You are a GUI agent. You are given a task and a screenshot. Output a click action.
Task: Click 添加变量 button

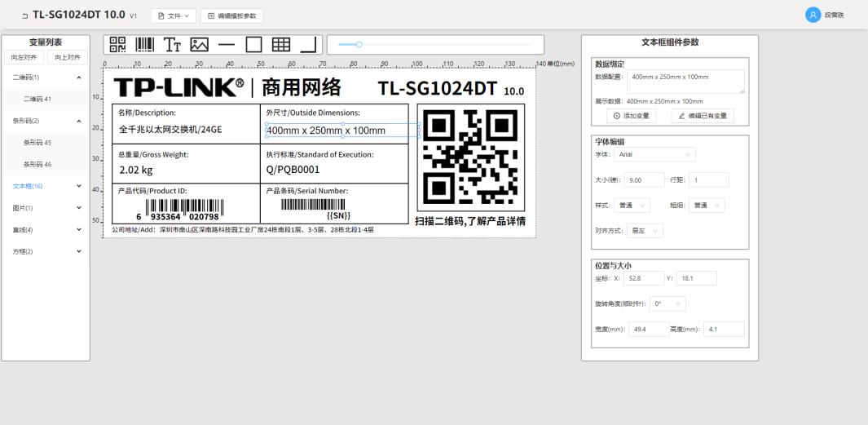coord(632,116)
